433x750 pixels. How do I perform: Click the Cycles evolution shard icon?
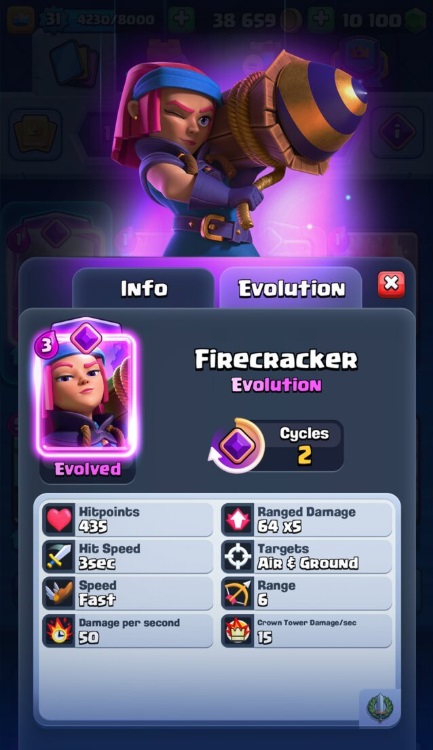point(238,446)
